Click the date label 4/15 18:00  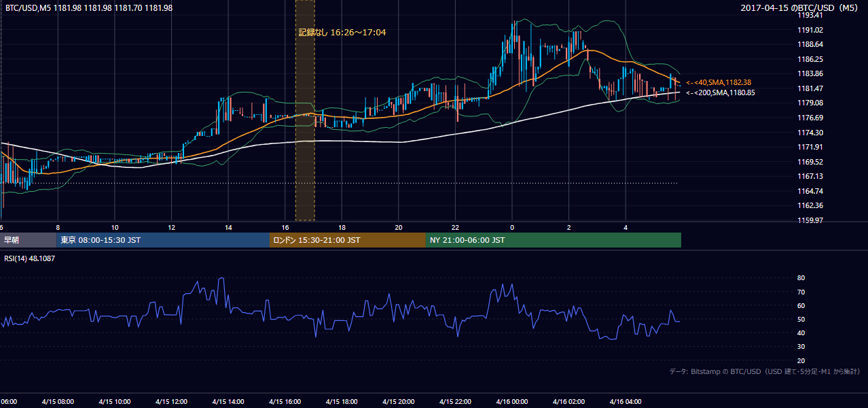tap(342, 402)
